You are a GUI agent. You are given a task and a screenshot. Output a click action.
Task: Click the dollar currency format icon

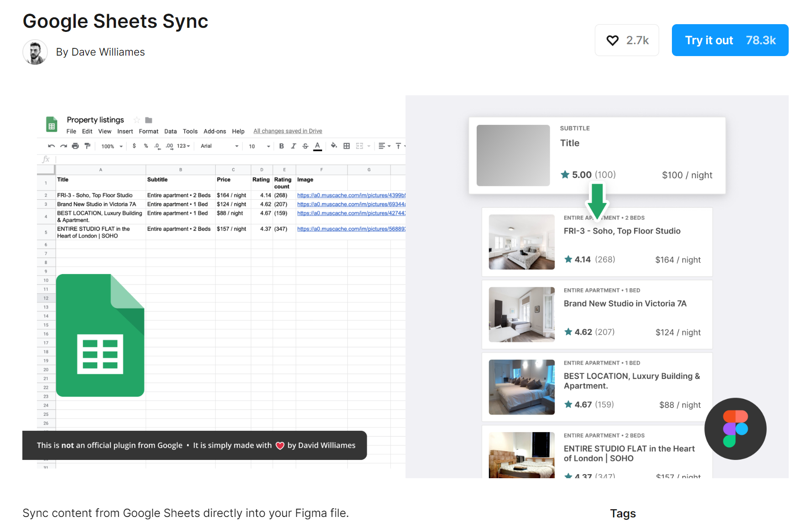(134, 146)
